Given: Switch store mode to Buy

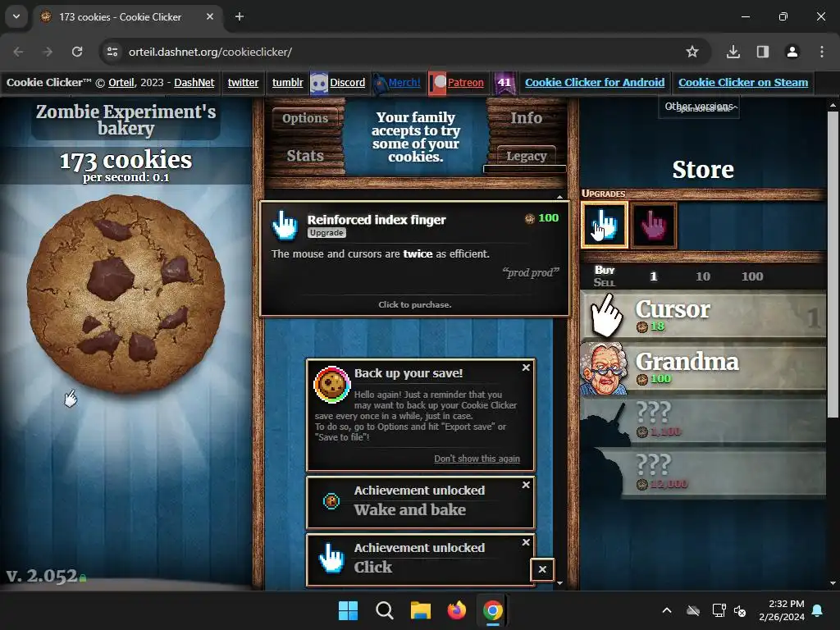Looking at the screenshot, I should (605, 270).
